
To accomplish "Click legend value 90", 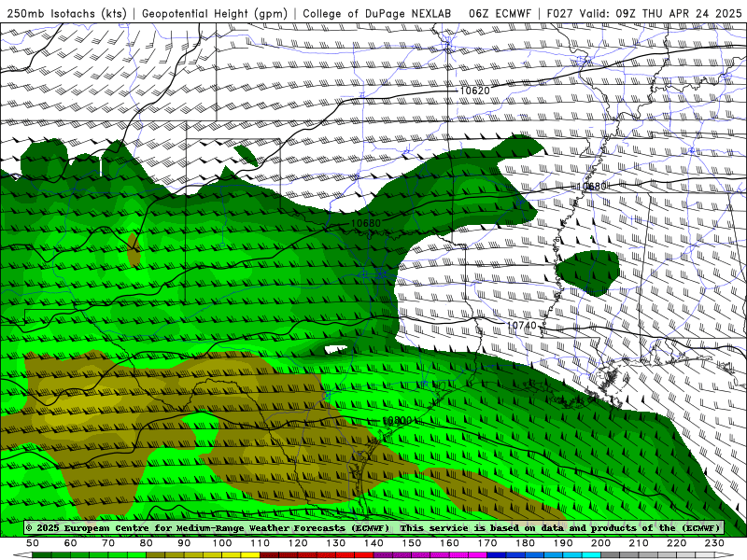I will pos(184,543).
